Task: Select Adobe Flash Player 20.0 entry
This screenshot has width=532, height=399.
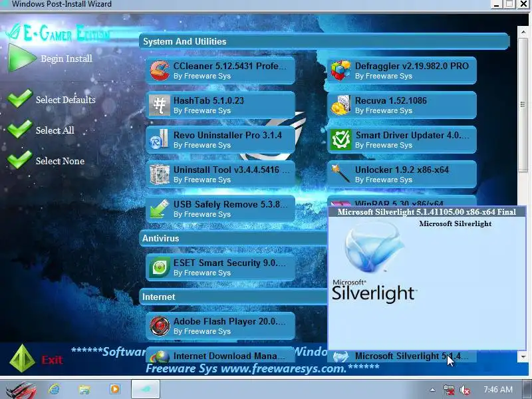Action: (x=221, y=326)
